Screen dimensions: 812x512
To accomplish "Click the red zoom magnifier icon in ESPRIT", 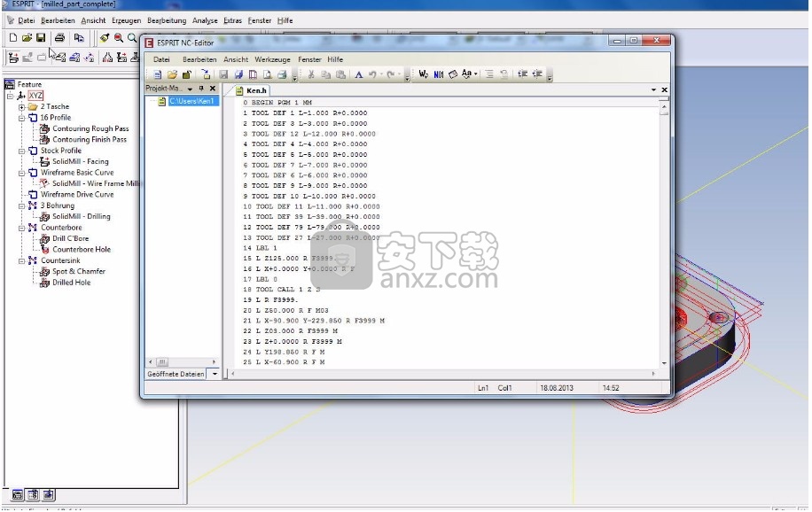I will 119,37.
